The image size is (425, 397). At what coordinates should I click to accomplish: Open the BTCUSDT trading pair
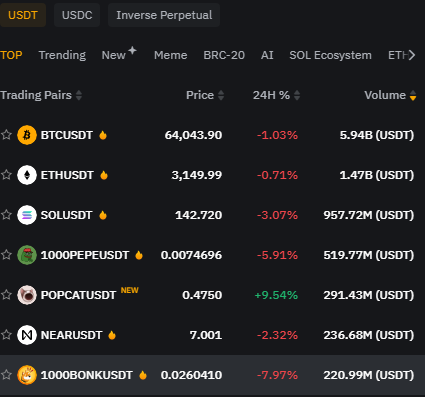click(67, 135)
